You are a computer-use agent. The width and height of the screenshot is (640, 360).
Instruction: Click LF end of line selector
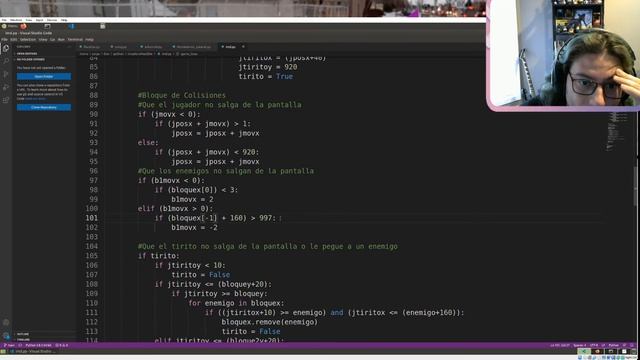point(603,345)
